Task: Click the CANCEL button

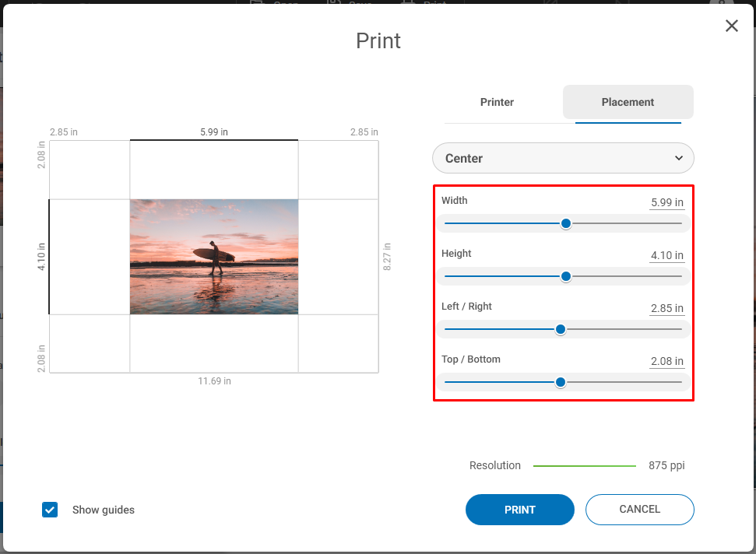Action: point(639,510)
